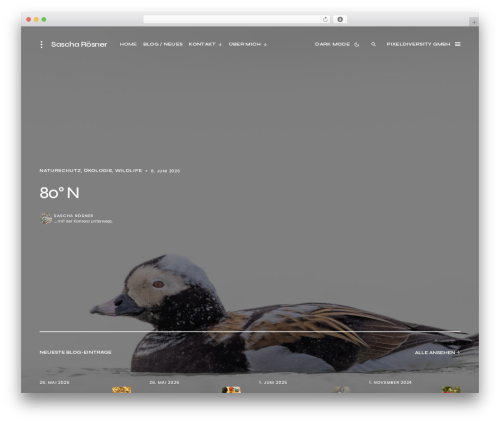The image size is (500, 423).
Task: Select the Wildlife category link
Action: click(x=128, y=170)
